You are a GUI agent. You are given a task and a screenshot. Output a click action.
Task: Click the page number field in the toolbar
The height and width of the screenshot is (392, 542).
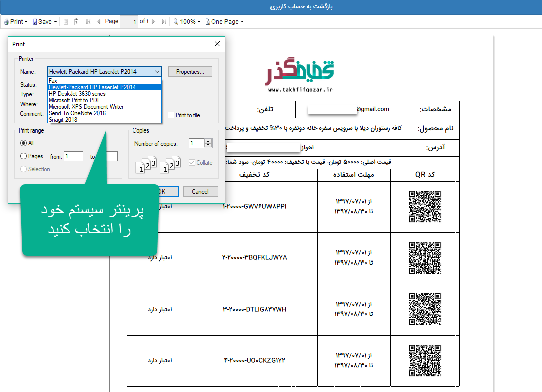(x=129, y=22)
